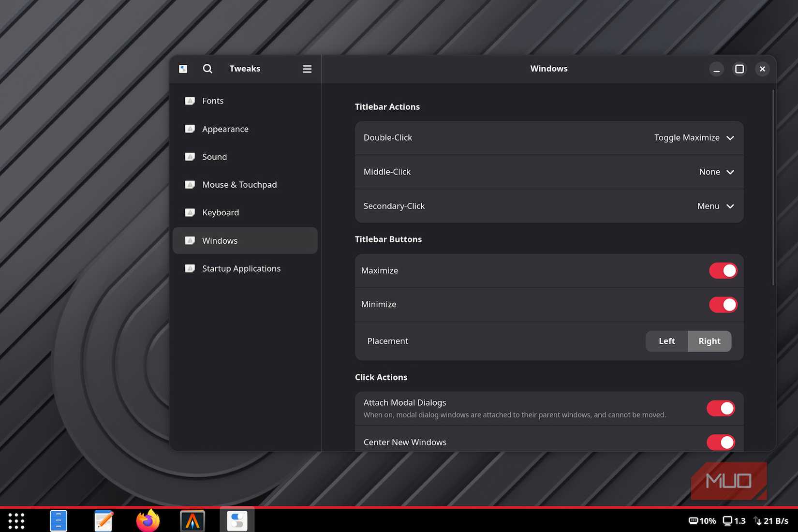Go to Keyboard settings page

245,212
